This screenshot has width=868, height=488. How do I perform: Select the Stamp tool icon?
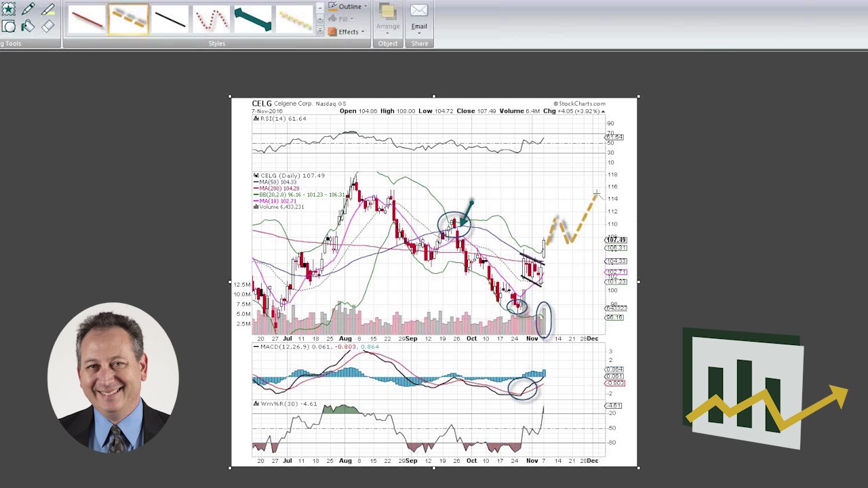(8, 9)
